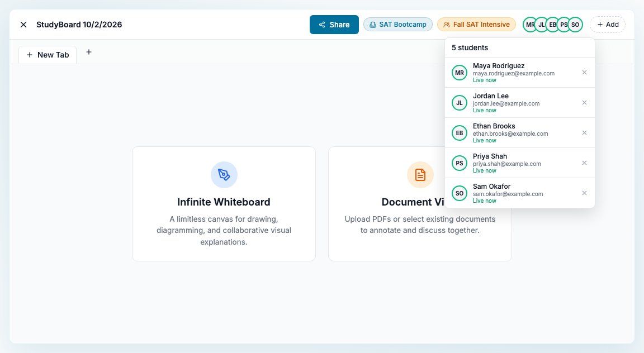This screenshot has width=644, height=353.
Task: Click the Infinite Whiteboard pen icon
Action: coord(224,175)
